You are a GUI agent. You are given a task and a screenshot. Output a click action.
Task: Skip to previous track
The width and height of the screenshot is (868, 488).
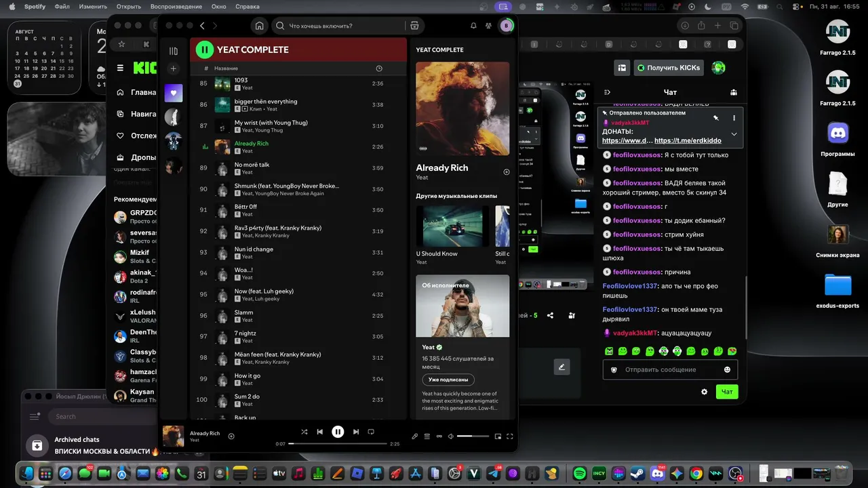pos(320,432)
